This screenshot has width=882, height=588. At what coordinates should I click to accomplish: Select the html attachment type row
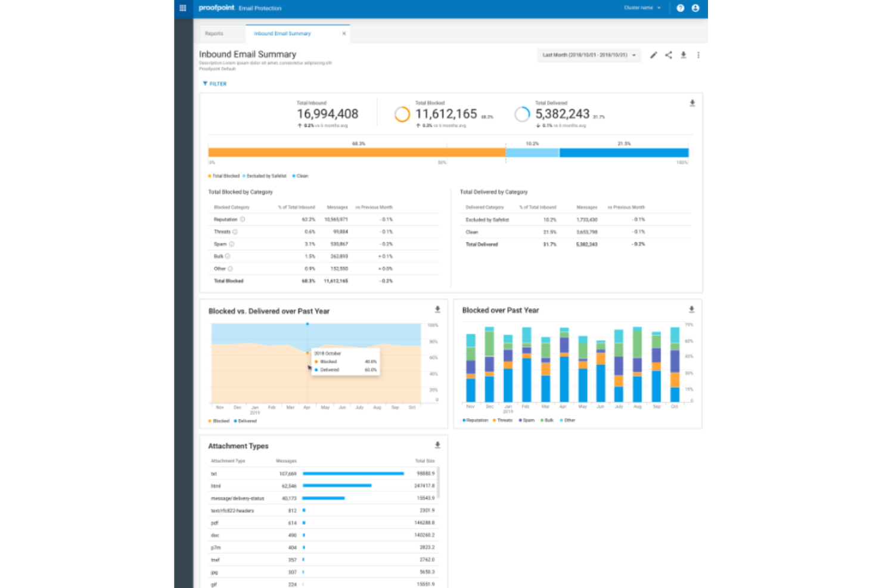[322, 486]
